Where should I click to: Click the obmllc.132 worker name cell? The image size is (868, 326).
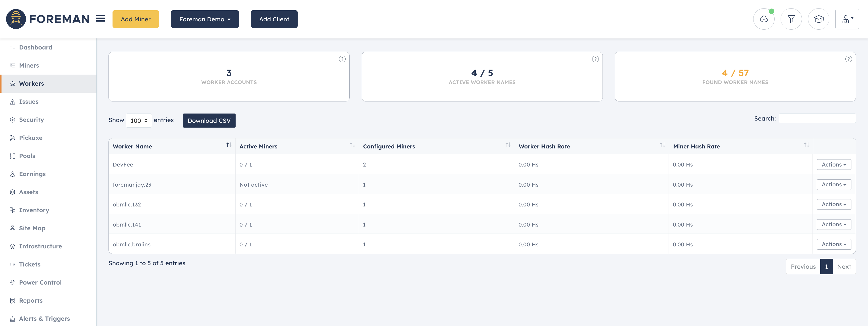[x=172, y=205]
